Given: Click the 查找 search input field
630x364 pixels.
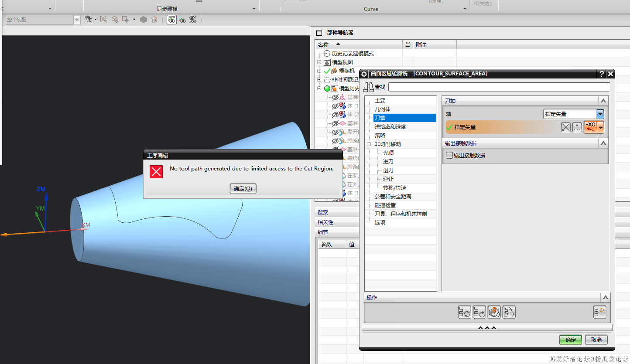Looking at the screenshot, I should point(499,87).
